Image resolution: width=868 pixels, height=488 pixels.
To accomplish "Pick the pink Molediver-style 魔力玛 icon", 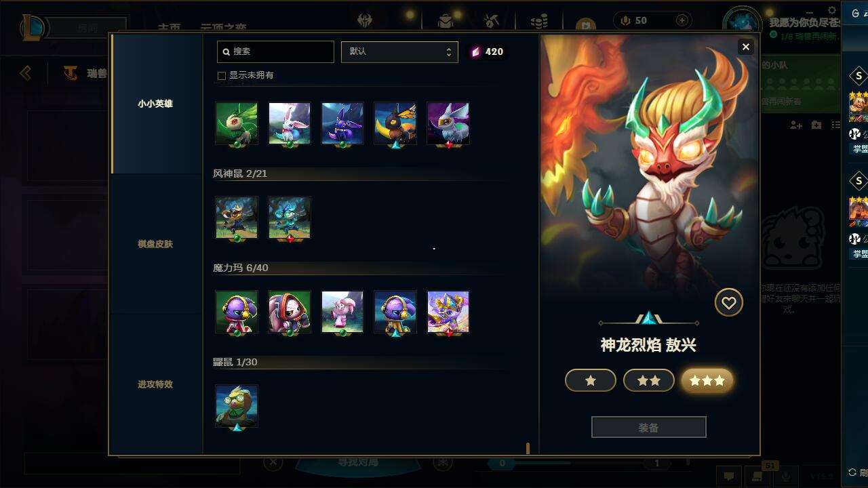I will 342,312.
